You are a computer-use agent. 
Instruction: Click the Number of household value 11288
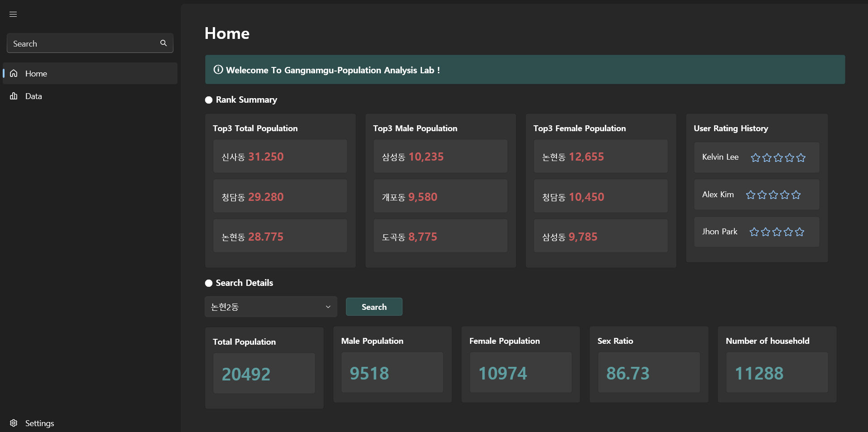(x=759, y=373)
